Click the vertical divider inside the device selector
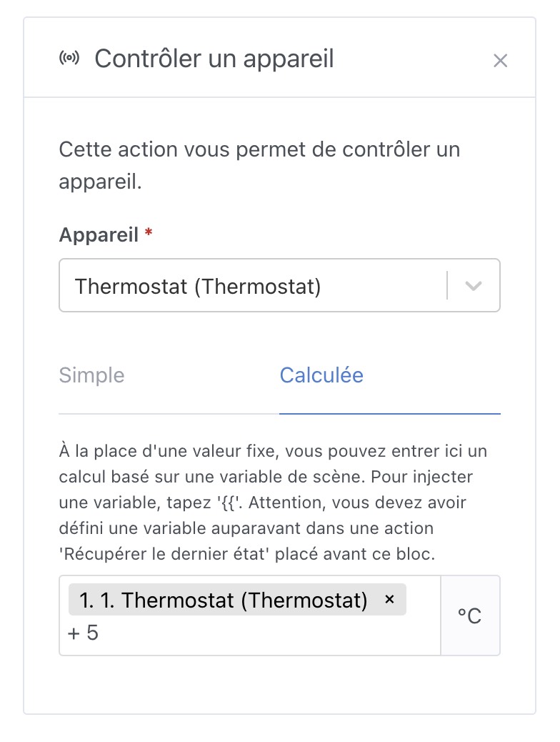Screen dimensions: 560x742 [x=447, y=285]
